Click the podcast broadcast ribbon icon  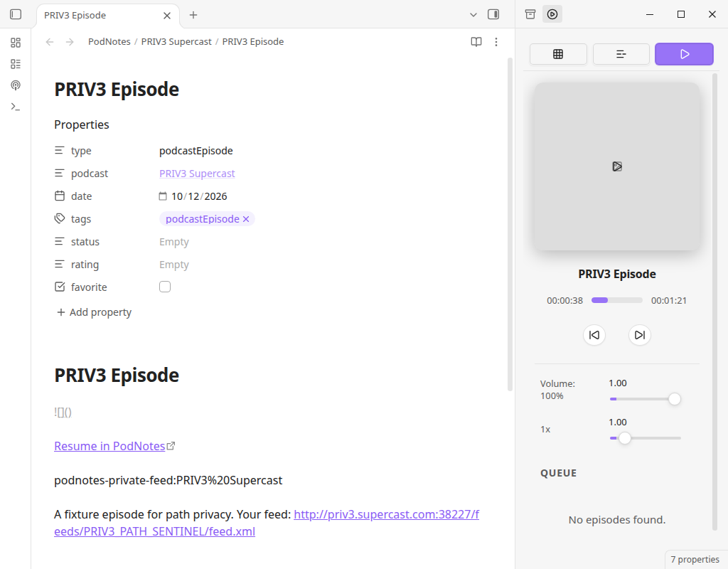tap(16, 85)
